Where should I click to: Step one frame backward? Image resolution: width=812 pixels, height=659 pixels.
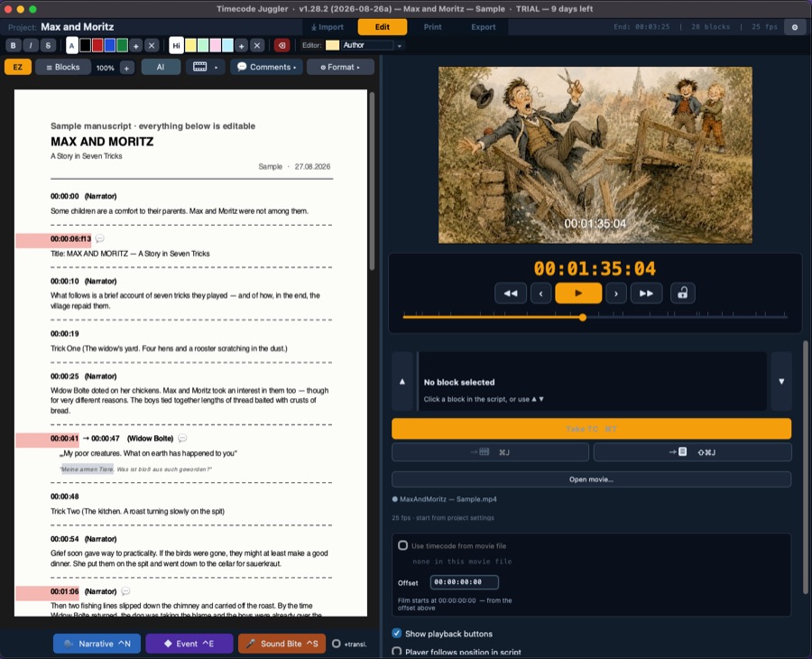[541, 293]
